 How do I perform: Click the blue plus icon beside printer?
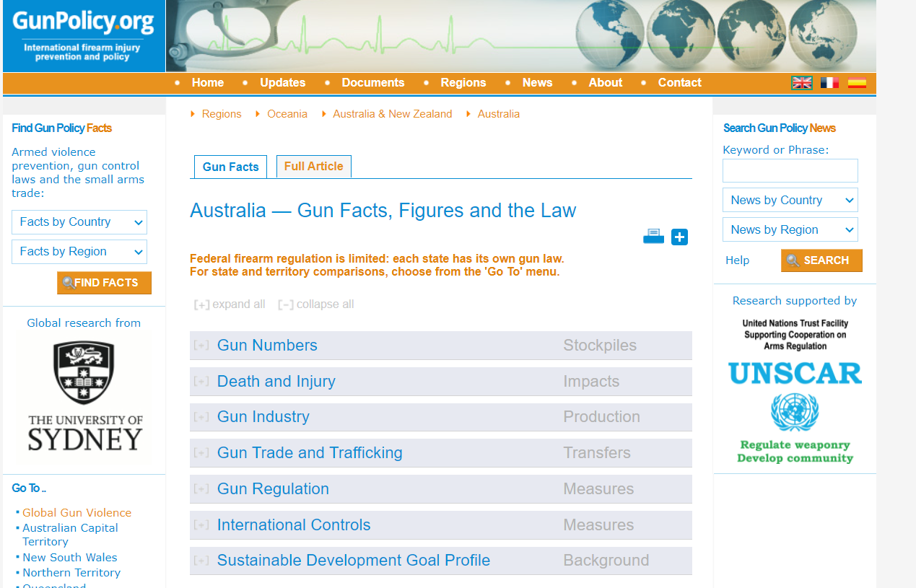[679, 237]
